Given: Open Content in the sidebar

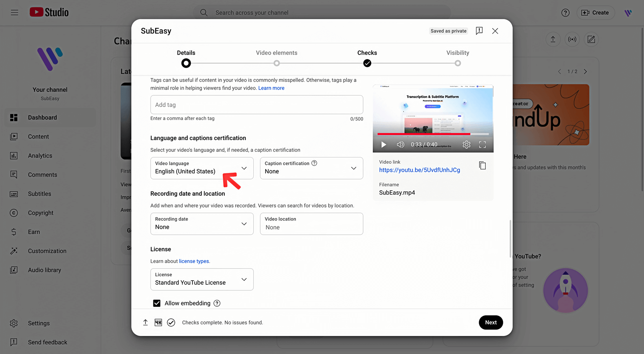Looking at the screenshot, I should click(50, 136).
